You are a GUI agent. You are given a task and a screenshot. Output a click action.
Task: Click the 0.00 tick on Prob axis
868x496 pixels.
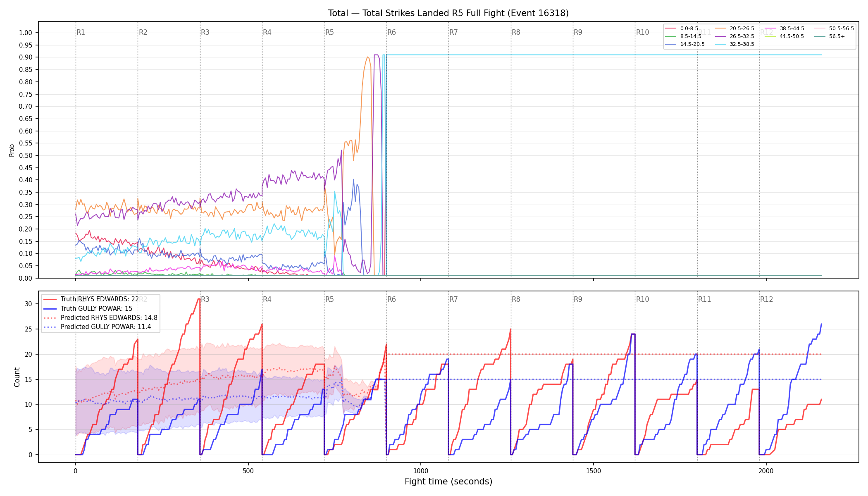click(26, 278)
